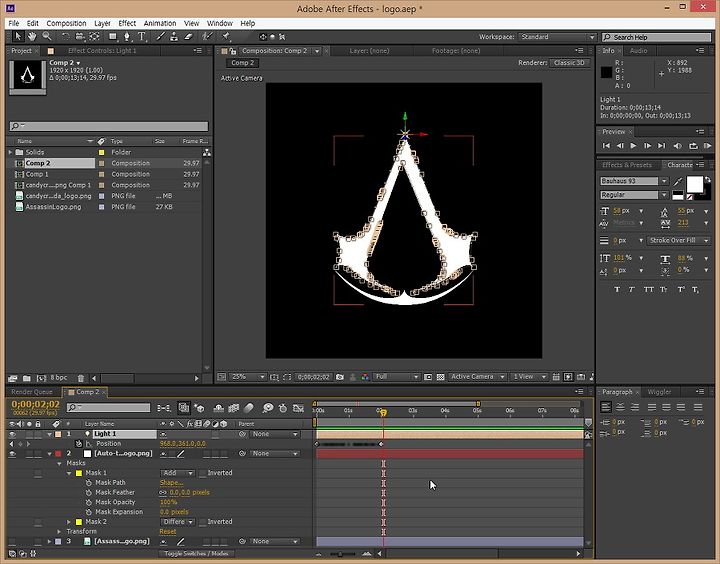The image size is (720, 564).
Task: Open Mask 1 mode Add dropdown
Action: click(178, 473)
